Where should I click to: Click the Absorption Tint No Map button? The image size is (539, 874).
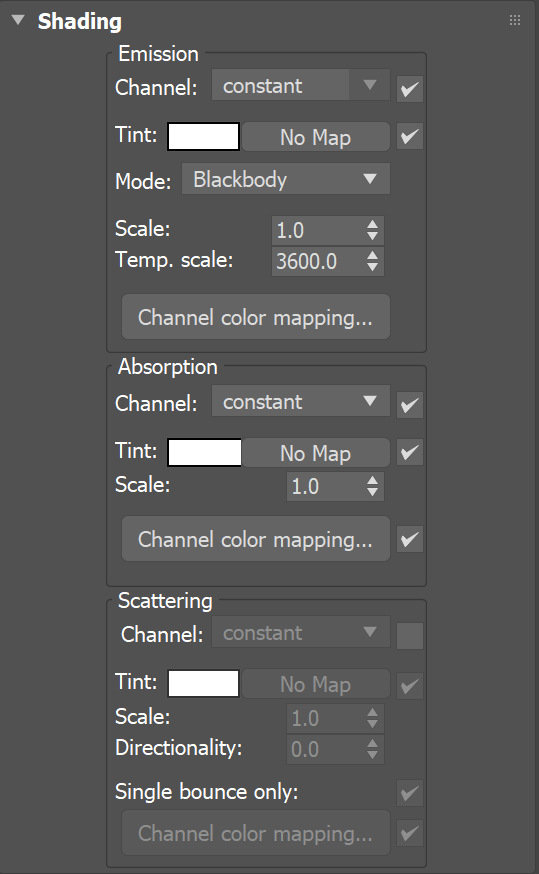315,453
